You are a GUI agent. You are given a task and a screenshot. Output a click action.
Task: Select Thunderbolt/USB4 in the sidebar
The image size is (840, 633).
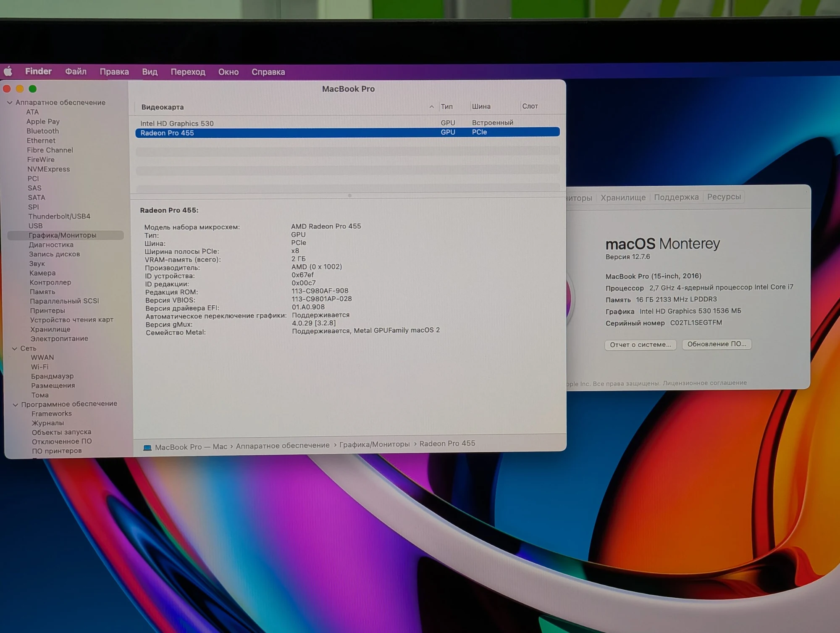click(59, 216)
